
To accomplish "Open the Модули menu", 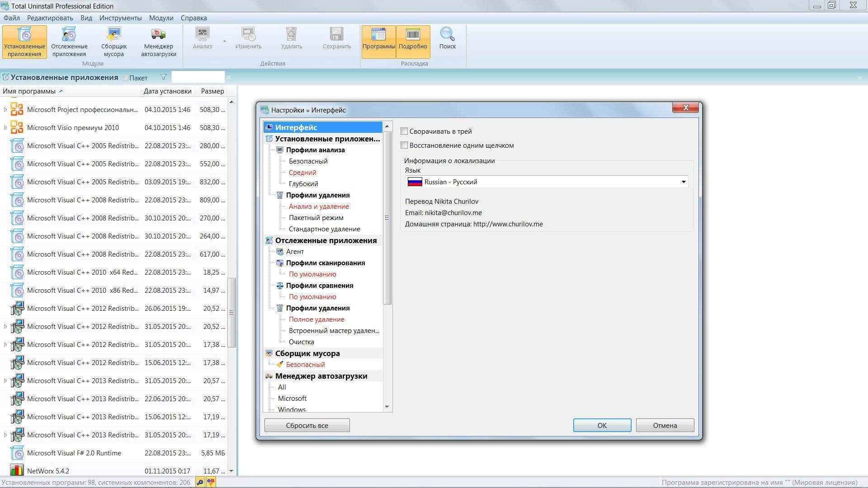I will pos(161,18).
